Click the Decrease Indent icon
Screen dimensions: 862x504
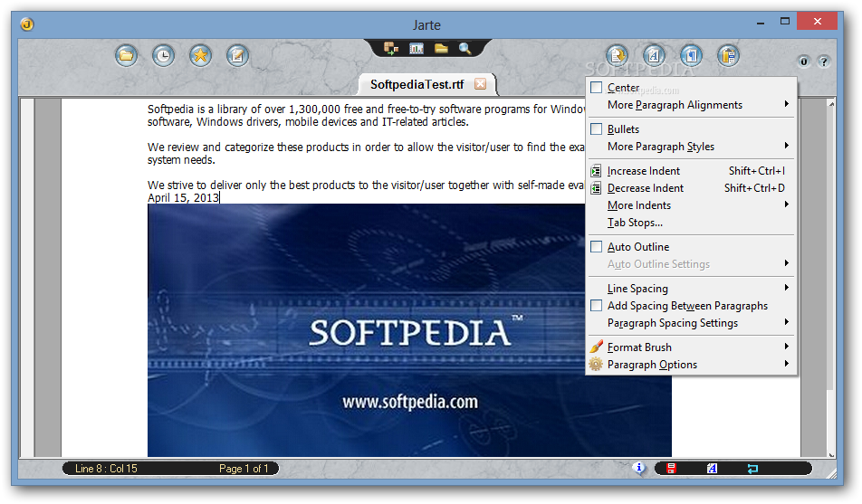click(x=596, y=188)
